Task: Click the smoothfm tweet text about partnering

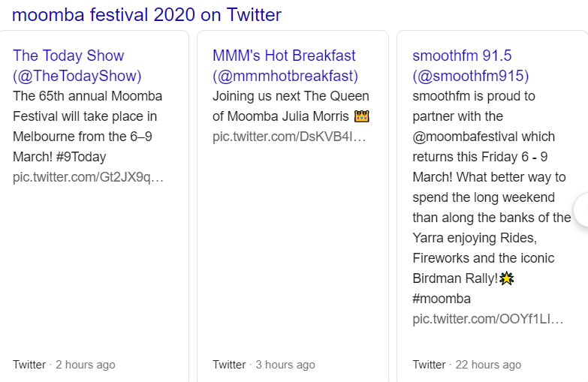Action: click(x=492, y=197)
